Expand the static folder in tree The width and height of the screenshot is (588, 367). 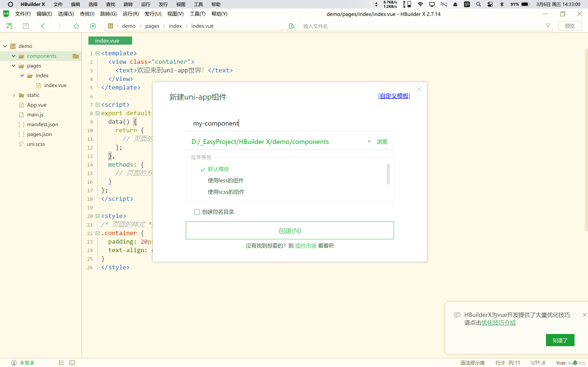pyautogui.click(x=14, y=95)
